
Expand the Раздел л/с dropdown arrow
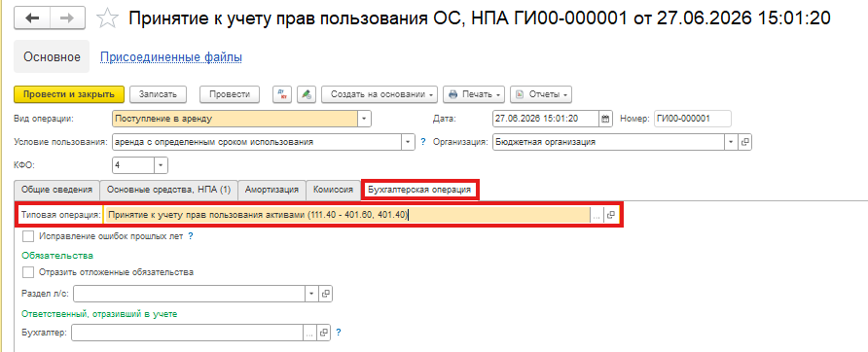coord(311,294)
